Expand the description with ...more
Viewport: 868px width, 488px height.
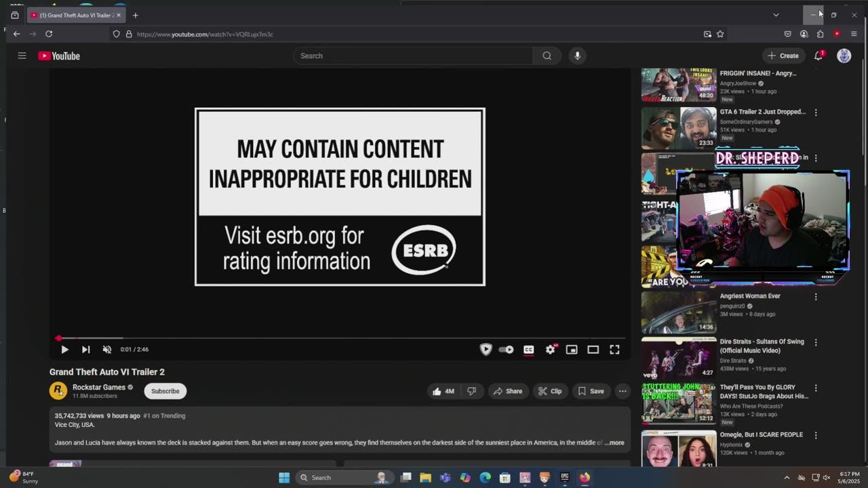click(x=614, y=443)
